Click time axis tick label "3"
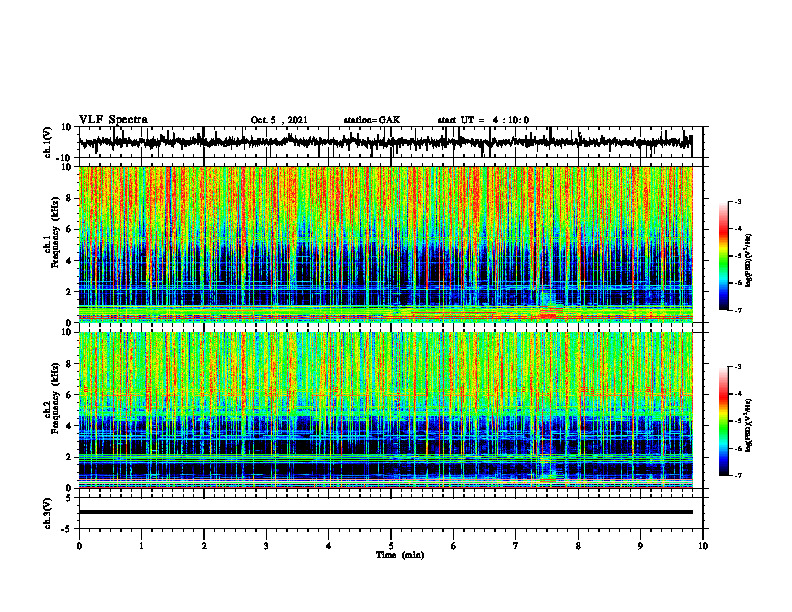The height and width of the screenshot is (612, 792). click(x=266, y=546)
